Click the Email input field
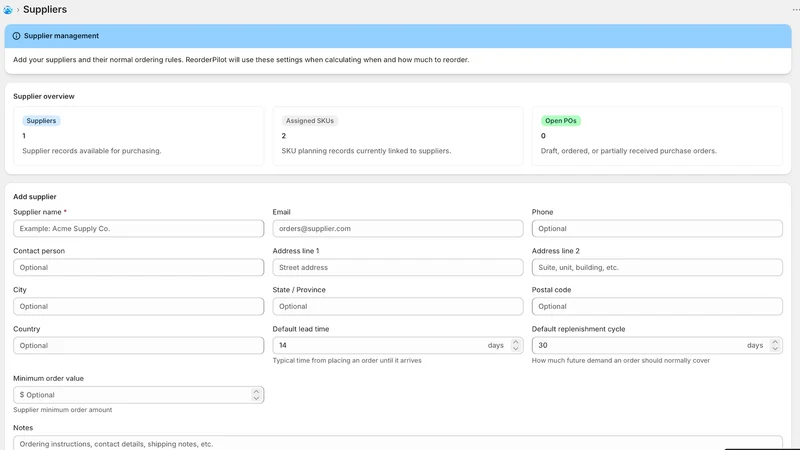 (397, 229)
